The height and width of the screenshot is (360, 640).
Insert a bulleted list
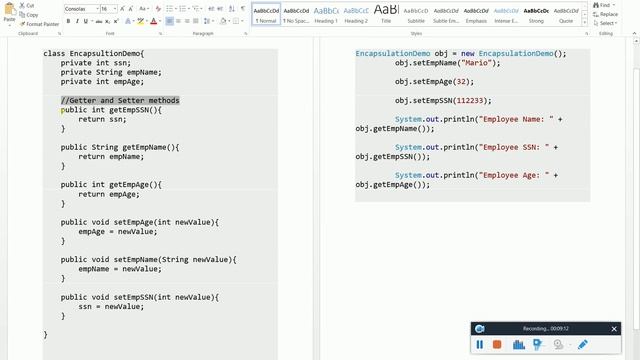(x=169, y=9)
